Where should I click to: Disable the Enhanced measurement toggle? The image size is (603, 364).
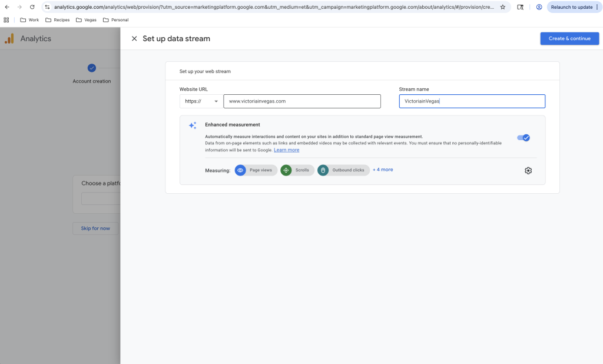[x=524, y=138]
